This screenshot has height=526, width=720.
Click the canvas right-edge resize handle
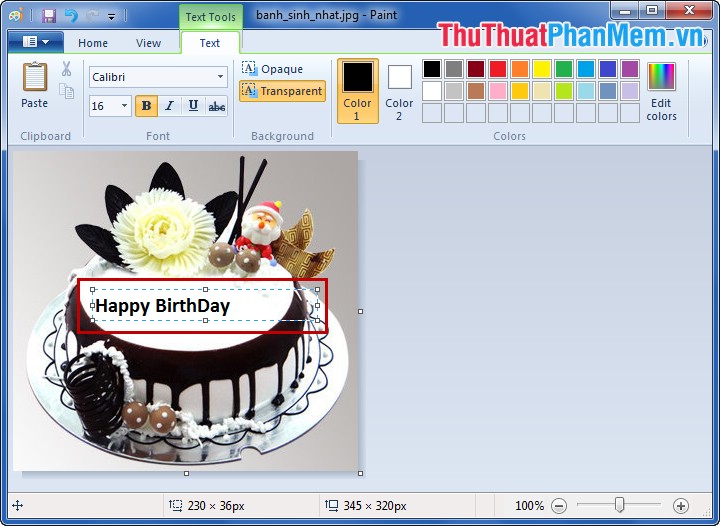[360, 312]
